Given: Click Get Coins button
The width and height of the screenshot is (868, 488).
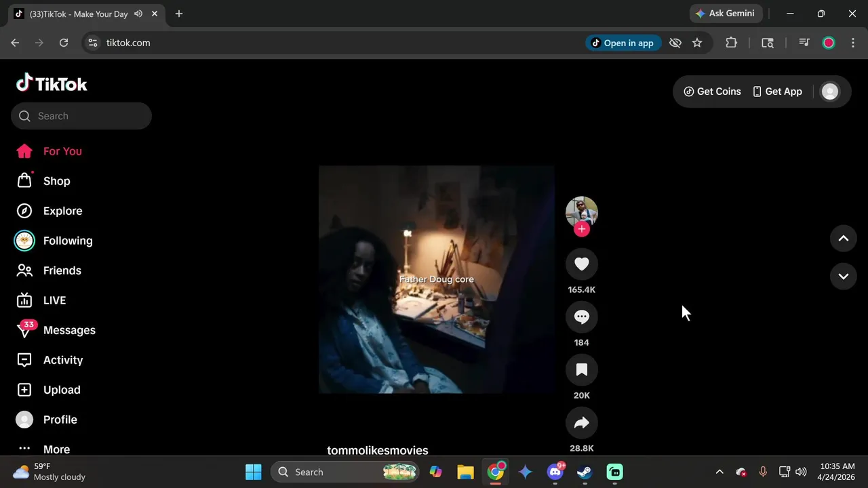Looking at the screenshot, I should point(712,91).
